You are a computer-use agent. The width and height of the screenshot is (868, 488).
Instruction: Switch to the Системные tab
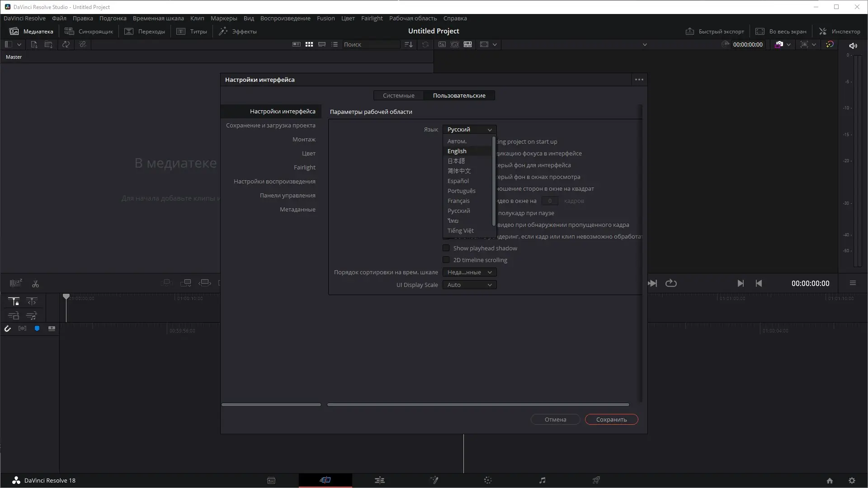coord(398,95)
